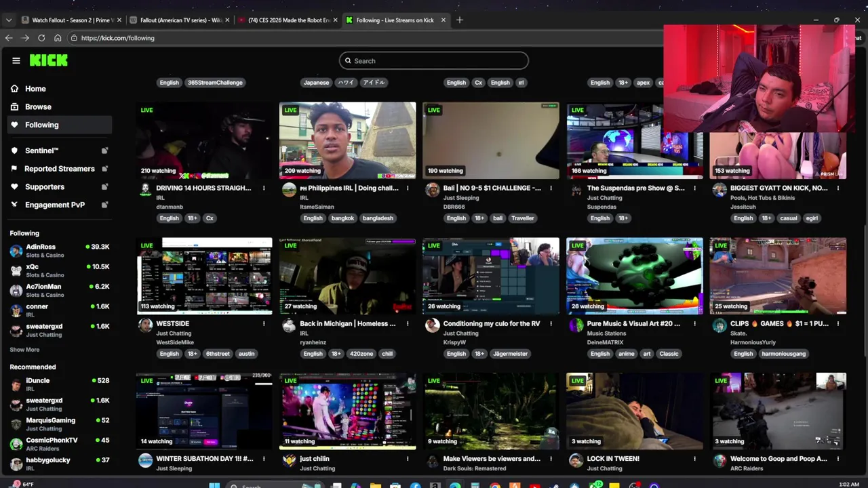Open CosmicPhonkTV in Recommended list
Screen dimensions: 868x488
(60, 444)
